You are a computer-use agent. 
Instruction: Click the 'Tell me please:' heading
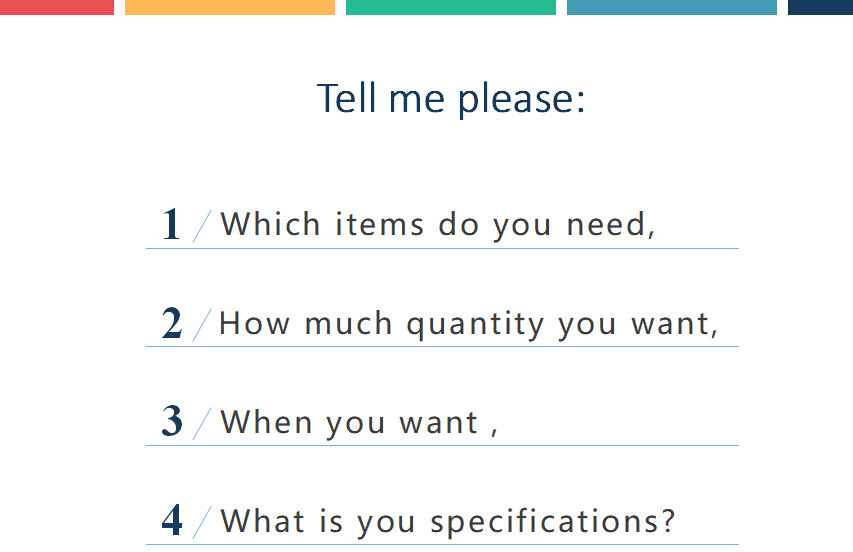(451, 99)
